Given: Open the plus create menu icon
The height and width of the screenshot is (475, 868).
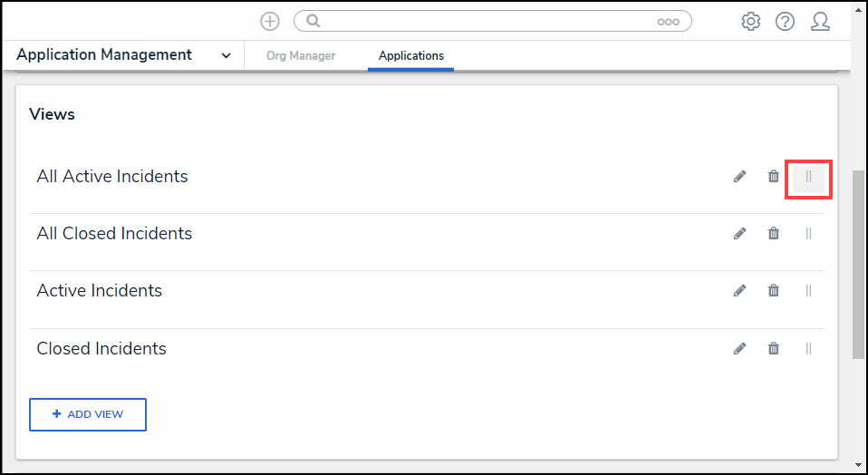Looking at the screenshot, I should (x=270, y=21).
